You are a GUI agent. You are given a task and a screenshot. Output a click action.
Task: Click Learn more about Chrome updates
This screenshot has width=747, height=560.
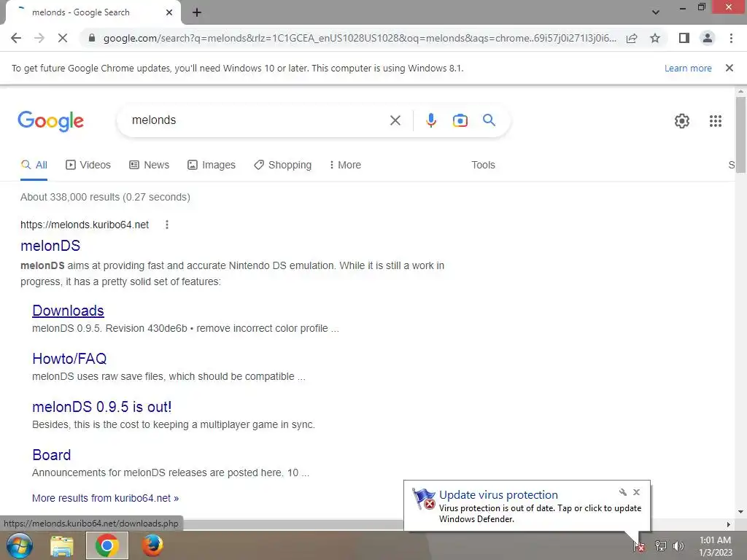[688, 68]
